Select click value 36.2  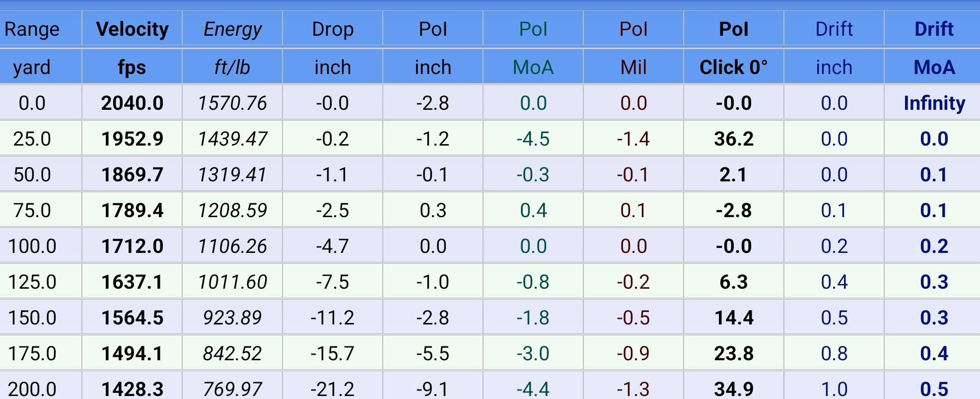point(734,139)
